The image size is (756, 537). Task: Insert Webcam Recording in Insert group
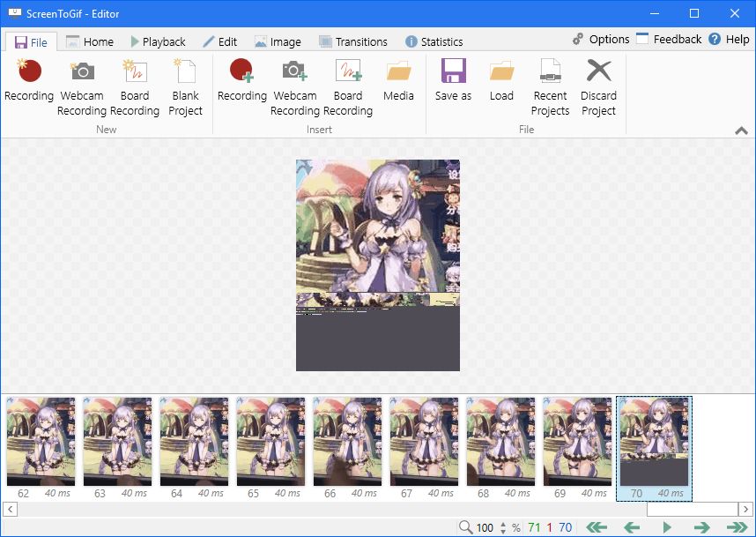click(295, 88)
